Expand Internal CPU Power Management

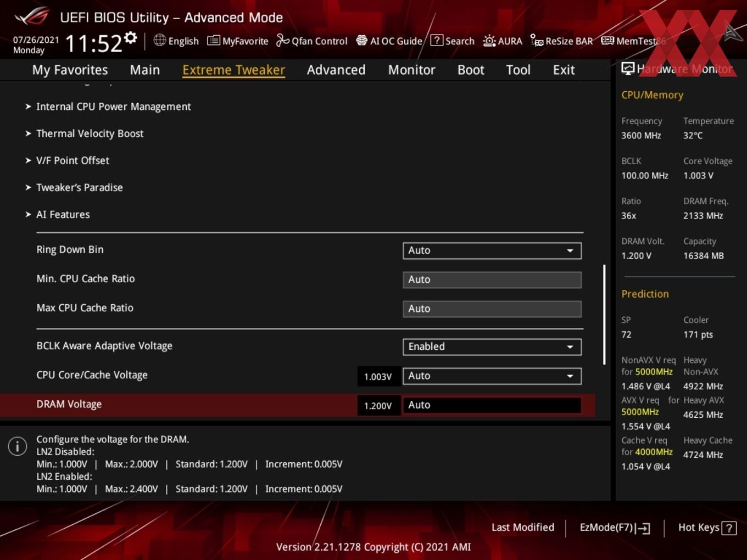(113, 107)
